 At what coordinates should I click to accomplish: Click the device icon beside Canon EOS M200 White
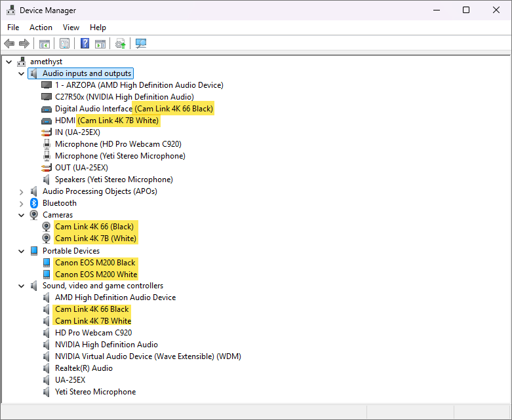pos(47,275)
